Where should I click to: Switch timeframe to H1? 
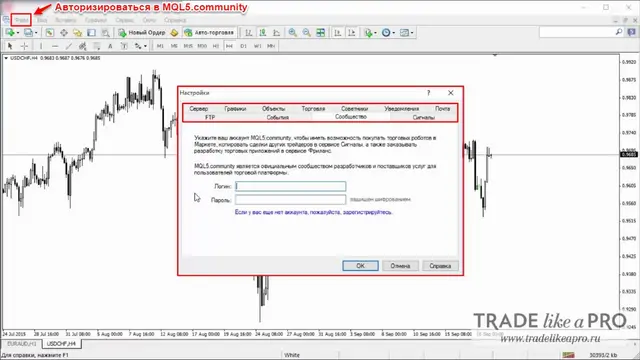[216, 46]
